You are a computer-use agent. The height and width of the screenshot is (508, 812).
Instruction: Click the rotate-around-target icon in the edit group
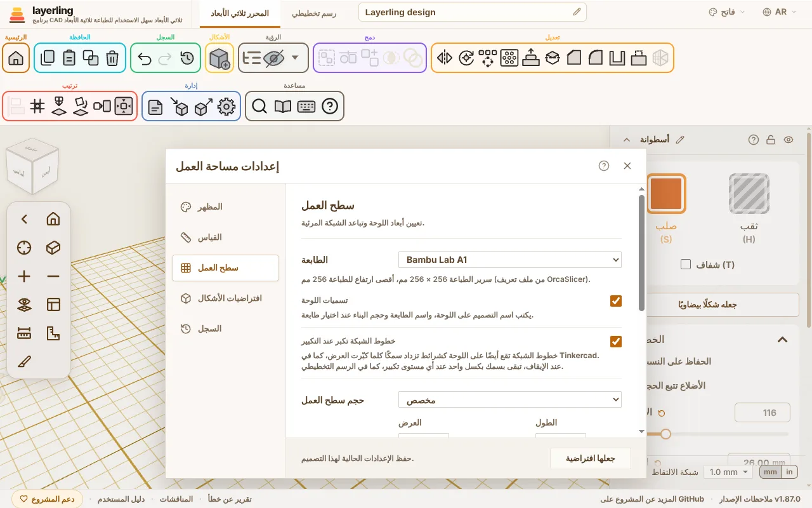click(x=466, y=58)
